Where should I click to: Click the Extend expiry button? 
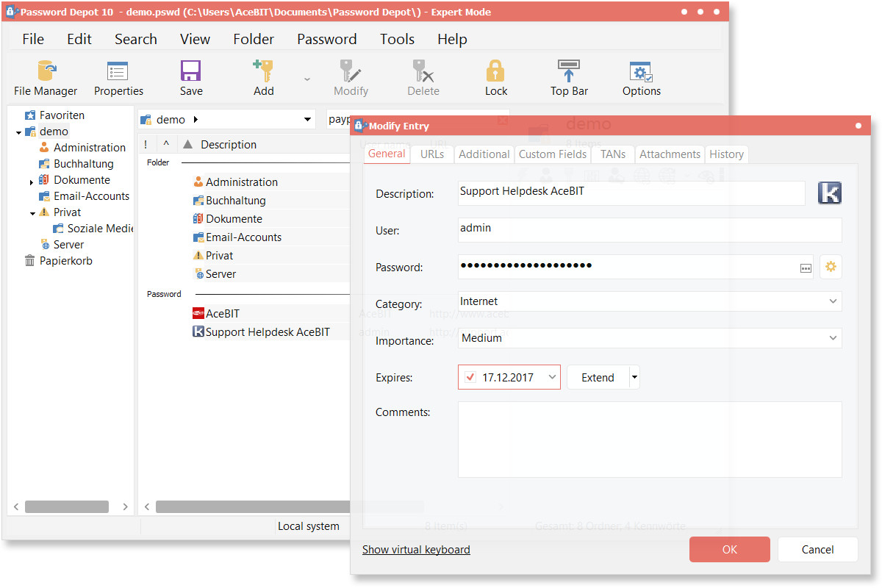point(598,378)
